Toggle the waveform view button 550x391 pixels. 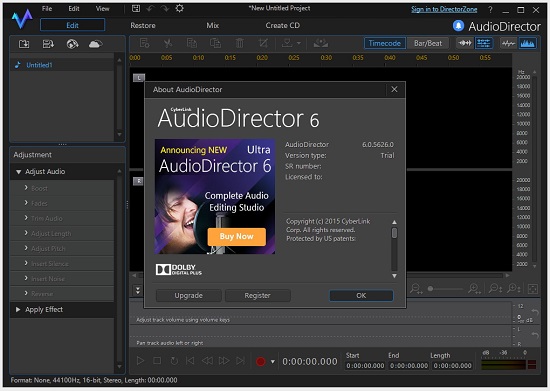tap(508, 43)
